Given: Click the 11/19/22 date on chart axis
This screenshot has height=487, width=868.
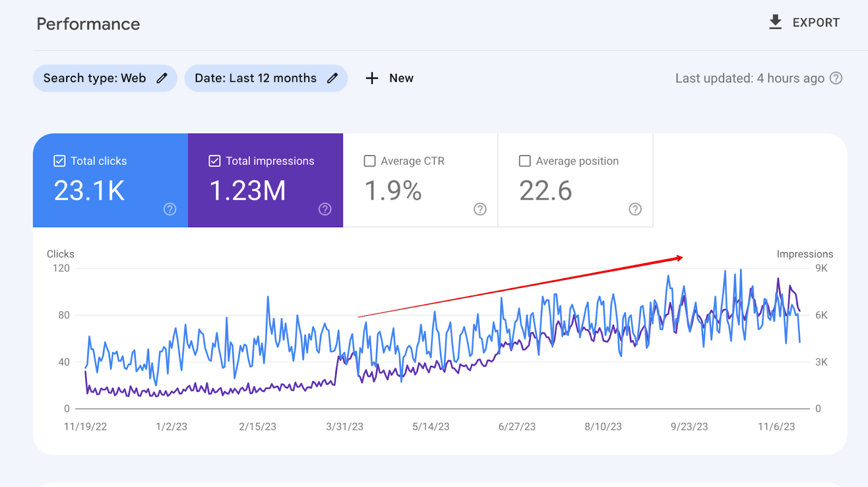Looking at the screenshot, I should tap(85, 427).
